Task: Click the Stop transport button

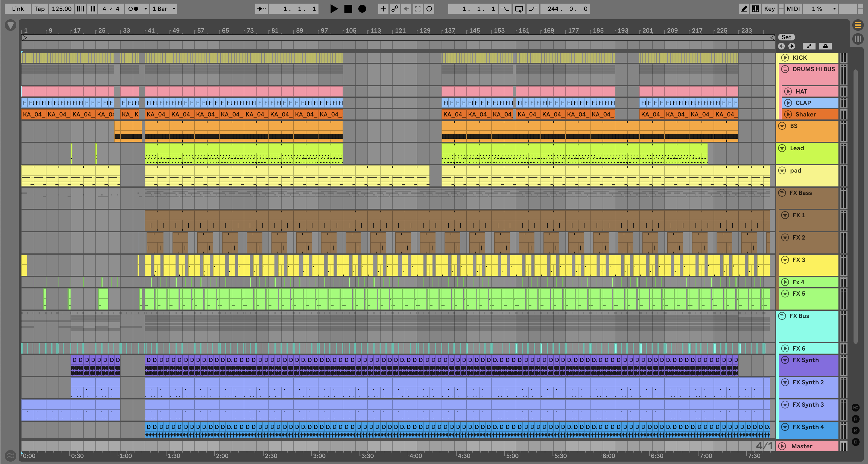Action: click(348, 9)
